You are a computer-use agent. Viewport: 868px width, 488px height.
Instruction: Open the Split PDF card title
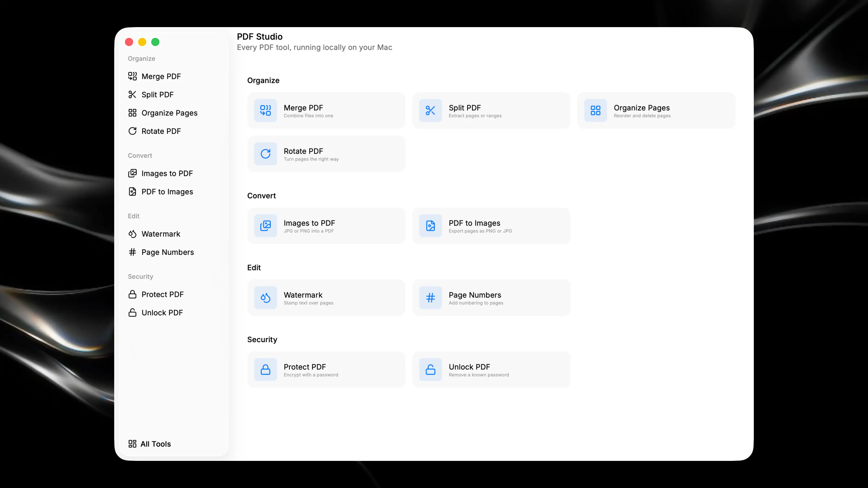point(465,108)
